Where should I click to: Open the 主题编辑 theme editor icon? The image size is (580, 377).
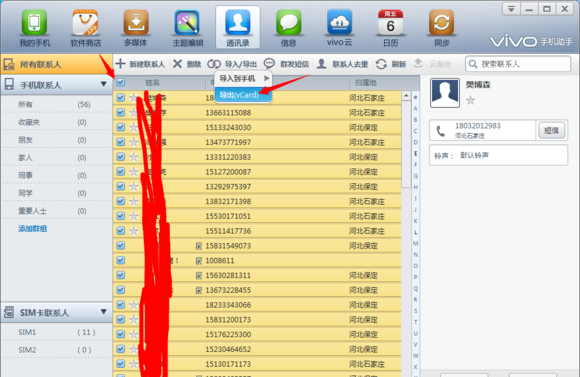[x=187, y=23]
